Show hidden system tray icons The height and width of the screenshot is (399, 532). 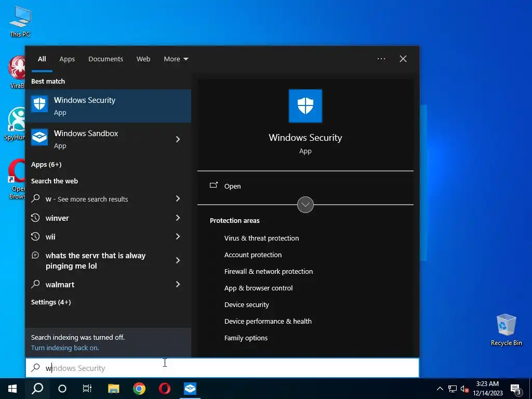pyautogui.click(x=440, y=389)
